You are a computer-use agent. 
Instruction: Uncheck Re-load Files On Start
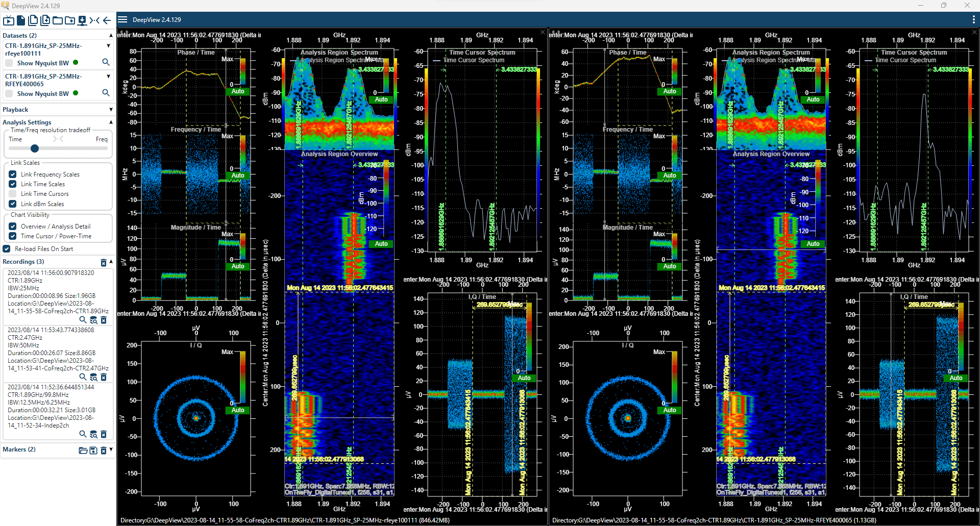point(7,248)
